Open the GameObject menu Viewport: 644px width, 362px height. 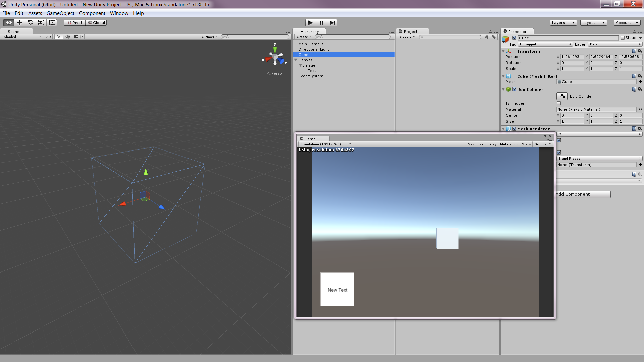pyautogui.click(x=60, y=13)
